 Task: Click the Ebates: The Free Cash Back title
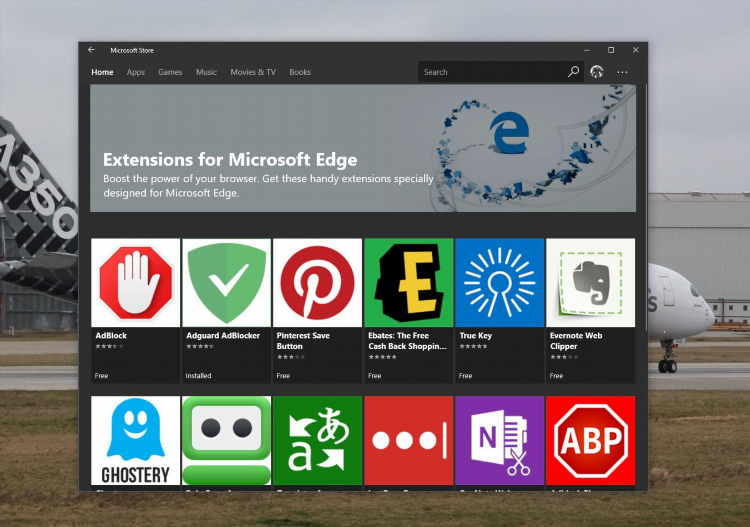(408, 341)
